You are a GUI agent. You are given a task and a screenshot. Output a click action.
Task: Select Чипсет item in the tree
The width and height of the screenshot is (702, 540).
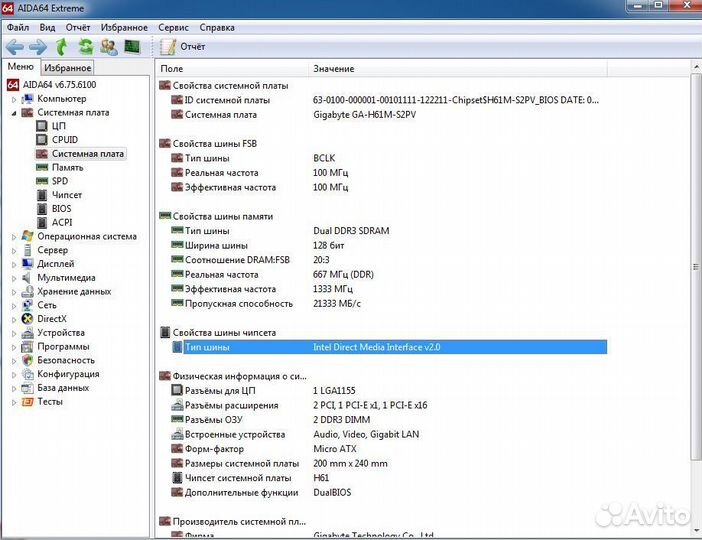(67, 195)
